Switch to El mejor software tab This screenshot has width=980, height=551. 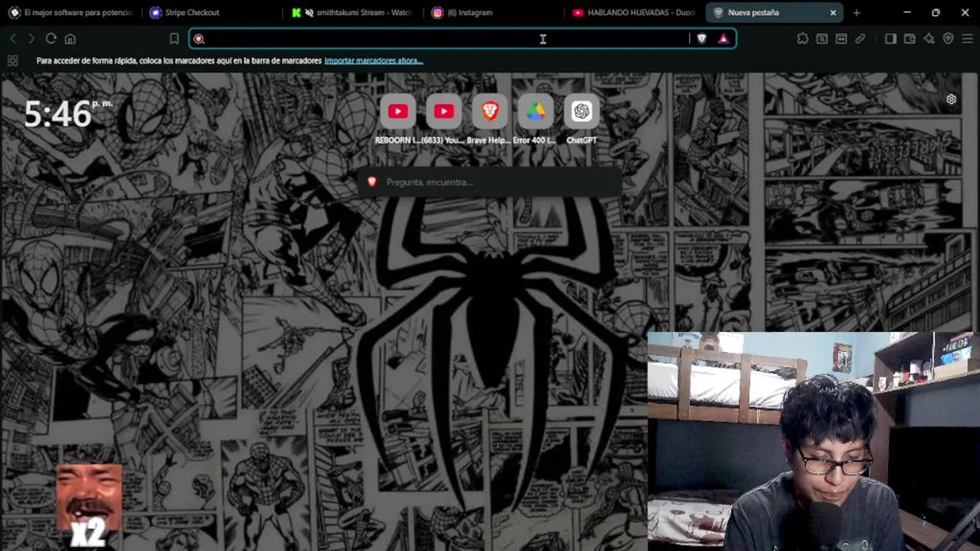pyautogui.click(x=70, y=13)
